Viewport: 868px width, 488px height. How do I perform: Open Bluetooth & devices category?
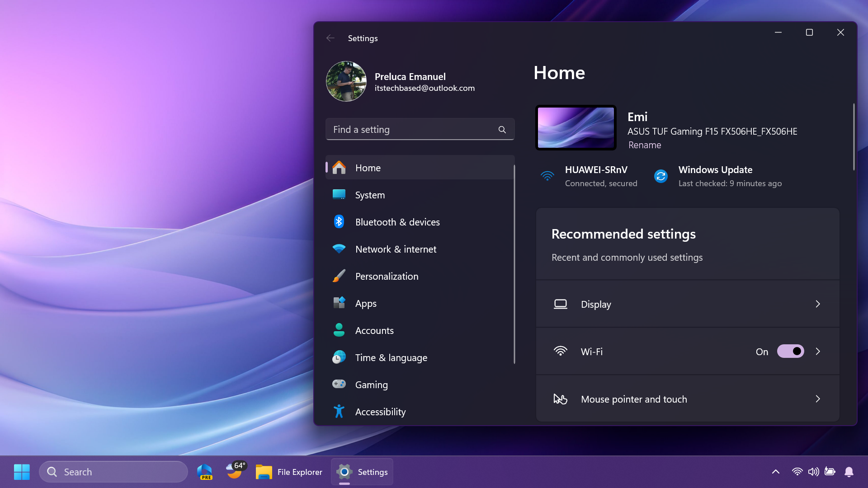pos(420,222)
